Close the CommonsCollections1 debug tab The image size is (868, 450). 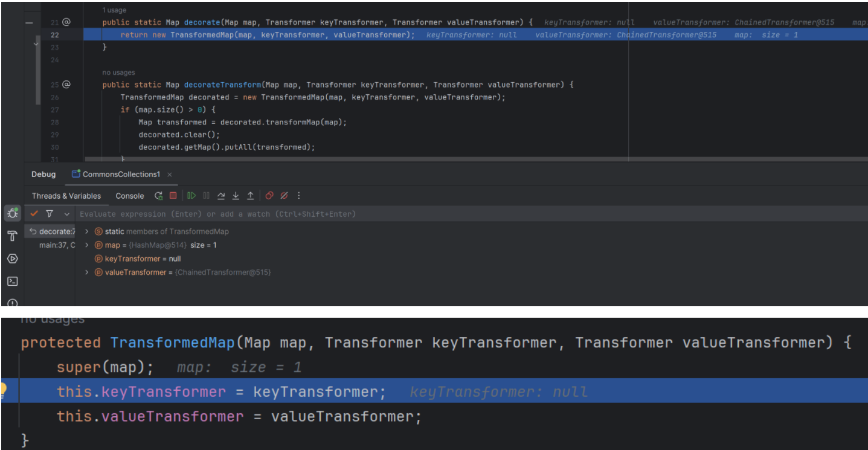(170, 175)
